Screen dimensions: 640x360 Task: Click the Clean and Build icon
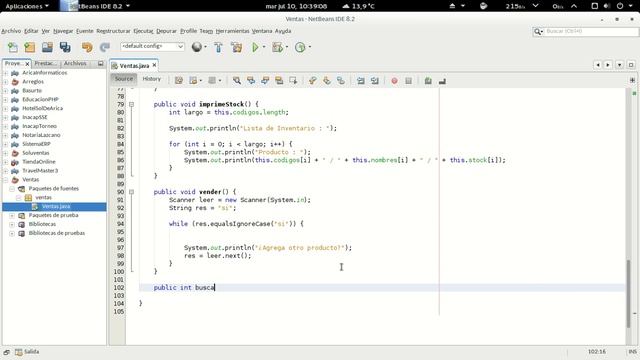tap(236, 47)
